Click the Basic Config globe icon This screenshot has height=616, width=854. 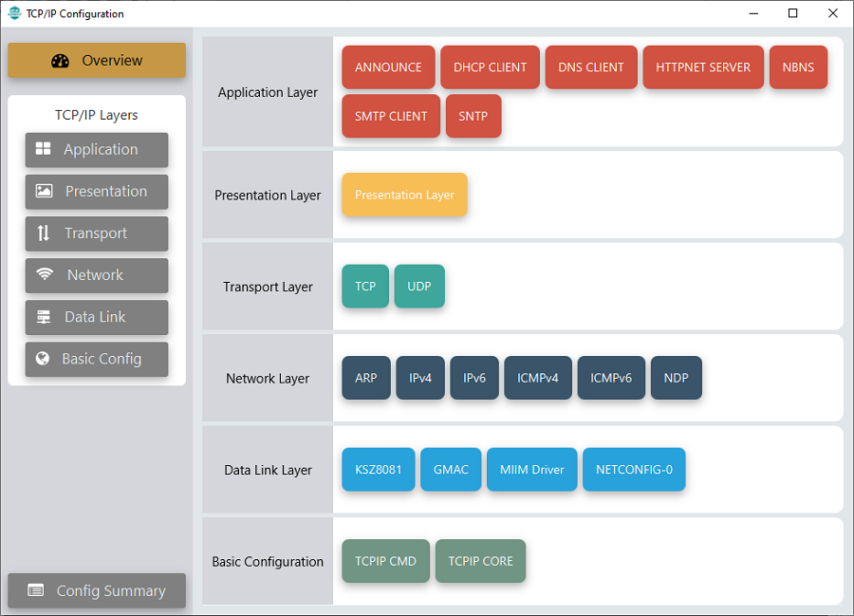43,359
